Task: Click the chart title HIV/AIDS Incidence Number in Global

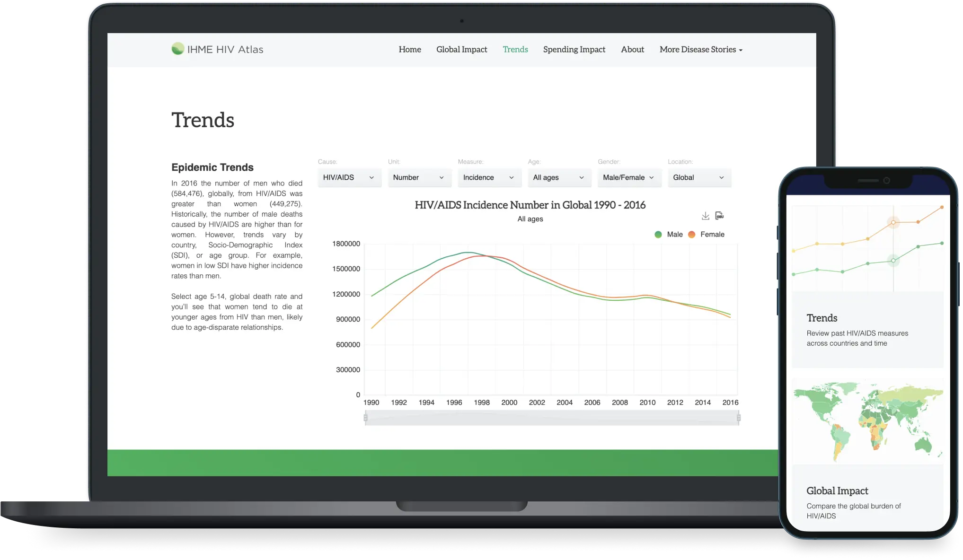Action: point(530,205)
